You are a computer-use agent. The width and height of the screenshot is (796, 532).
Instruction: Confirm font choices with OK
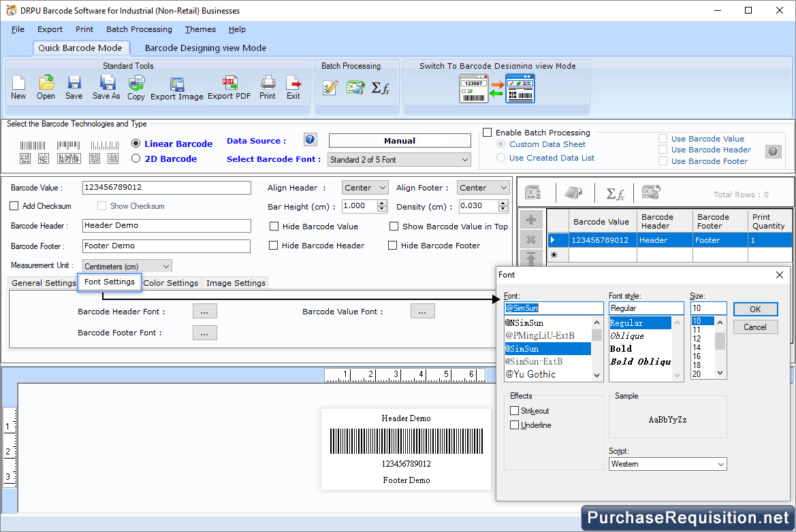(755, 308)
